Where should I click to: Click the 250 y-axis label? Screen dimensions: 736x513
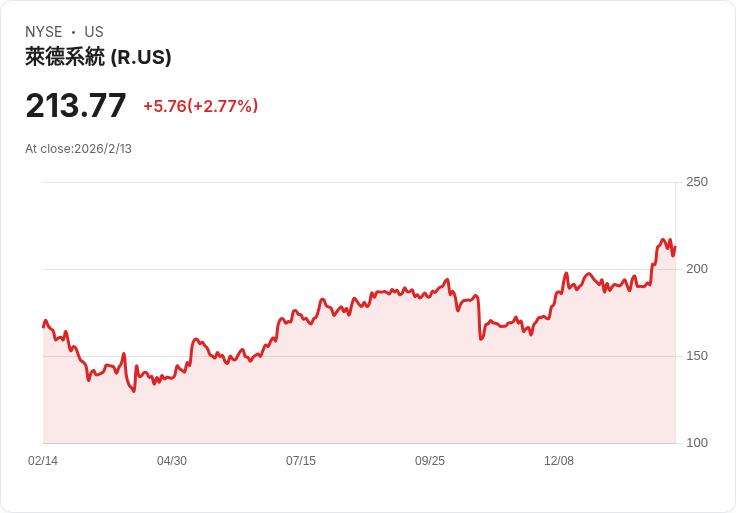point(697,182)
